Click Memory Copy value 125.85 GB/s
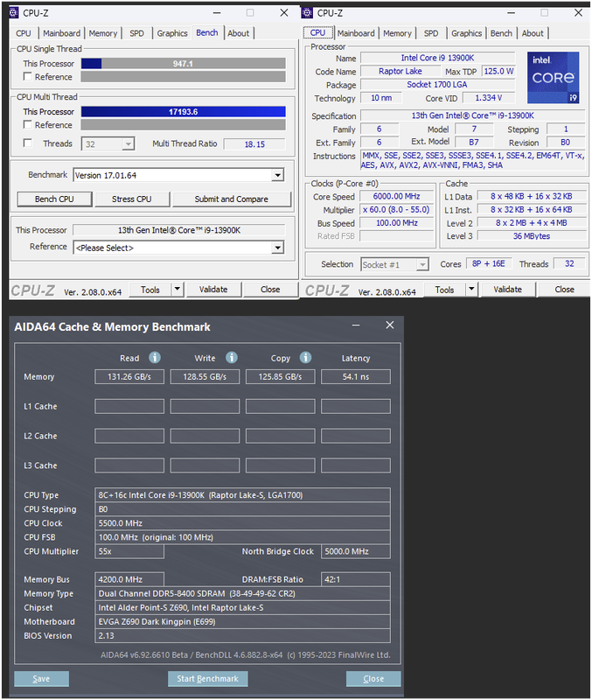Viewport: 592px width, 700px height. click(280, 377)
